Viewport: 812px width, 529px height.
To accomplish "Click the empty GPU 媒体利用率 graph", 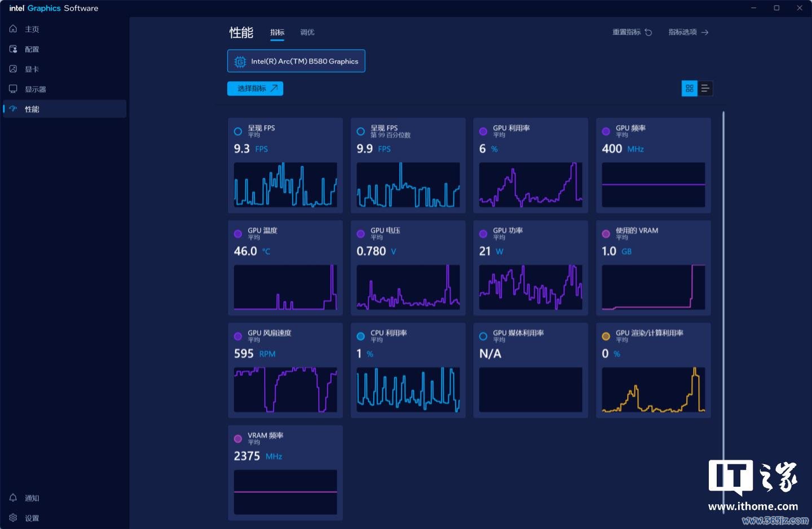I will click(x=531, y=390).
